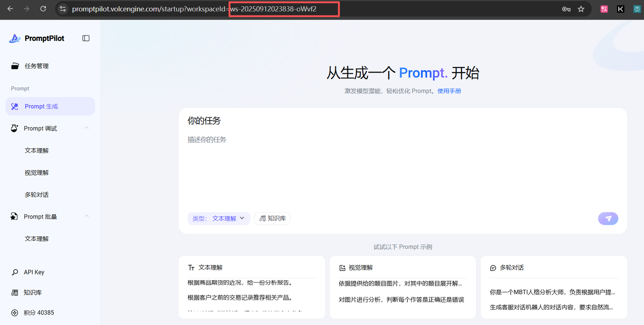Bookmark this page with star icon
The image size is (644, 325).
(581, 9)
